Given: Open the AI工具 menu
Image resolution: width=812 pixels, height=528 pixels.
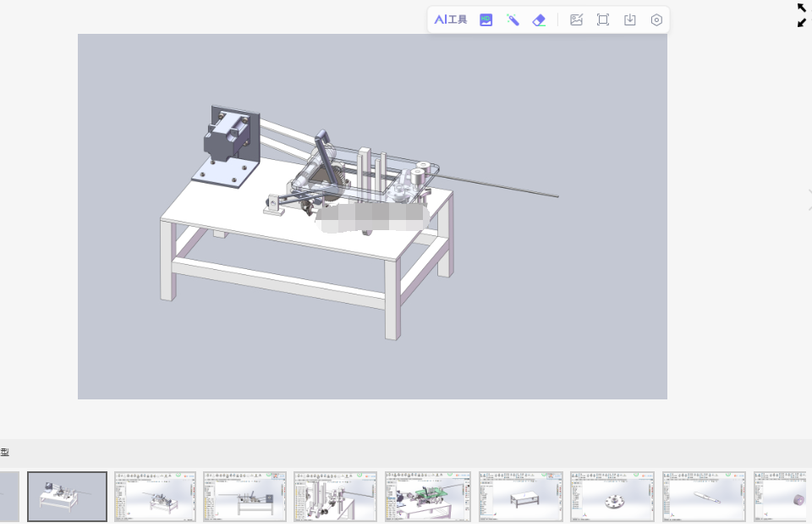Looking at the screenshot, I should pyautogui.click(x=451, y=19).
